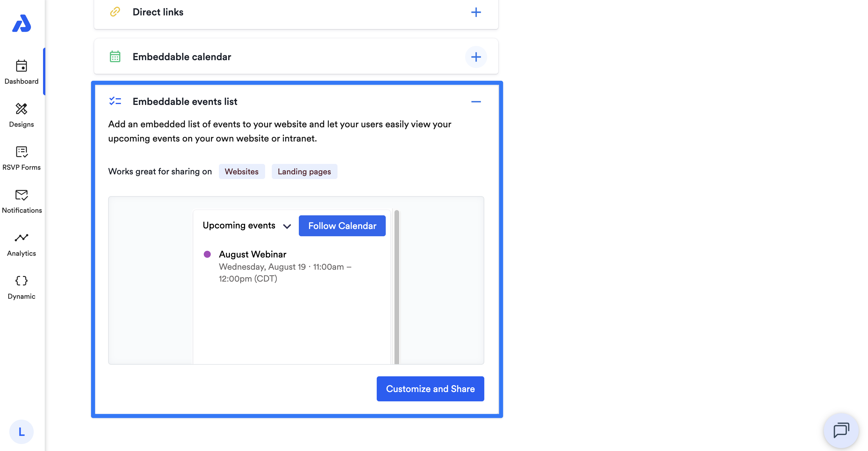Go to RSVP Forms
Image resolution: width=868 pixels, height=451 pixels.
coord(22,158)
